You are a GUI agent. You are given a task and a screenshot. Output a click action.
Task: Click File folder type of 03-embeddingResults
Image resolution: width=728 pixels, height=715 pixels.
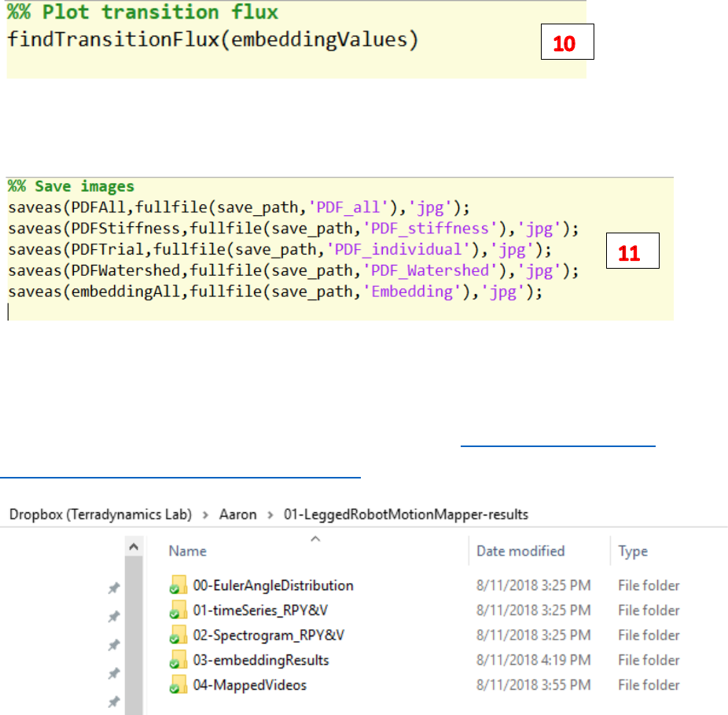pos(649,660)
